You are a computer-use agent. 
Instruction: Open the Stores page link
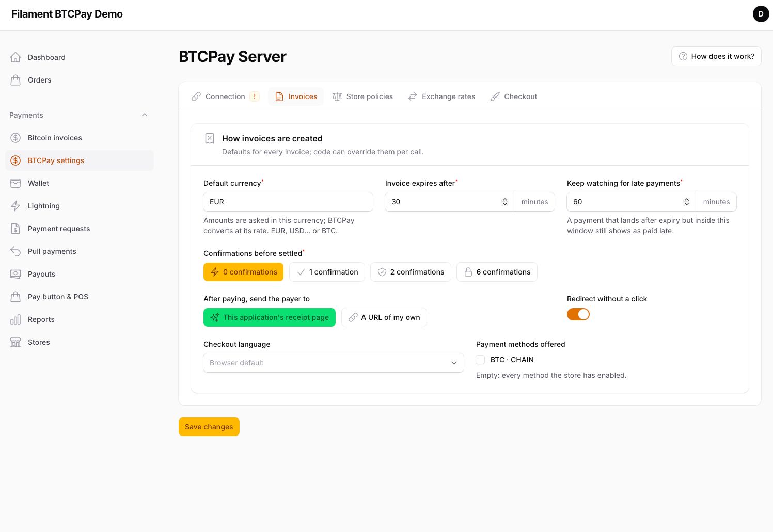click(x=80, y=342)
